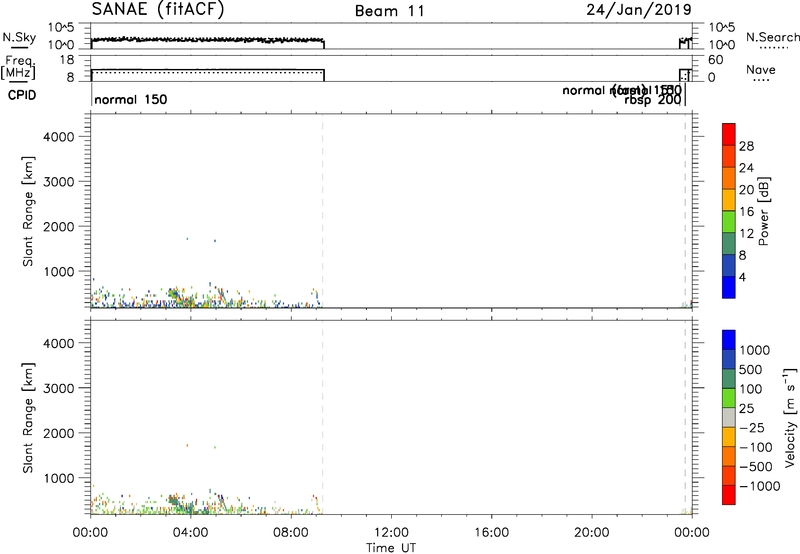The height and width of the screenshot is (554, 800).
Task: Select the teal 100–500 Velocity color segment
Action: (x=729, y=379)
